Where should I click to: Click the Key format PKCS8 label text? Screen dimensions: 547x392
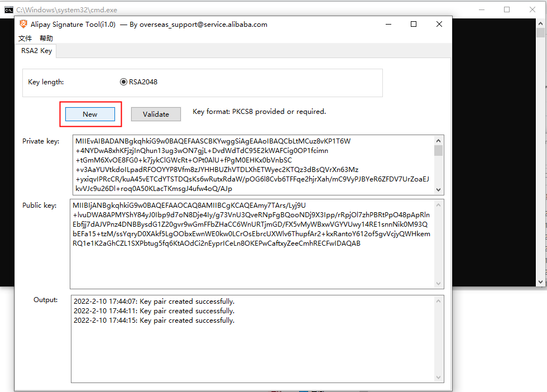point(259,111)
